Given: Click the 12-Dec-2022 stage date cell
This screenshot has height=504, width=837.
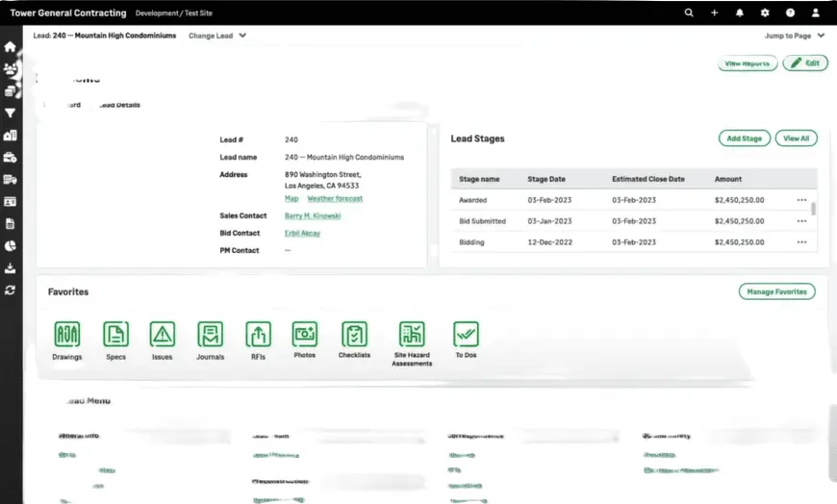Looking at the screenshot, I should point(549,242).
